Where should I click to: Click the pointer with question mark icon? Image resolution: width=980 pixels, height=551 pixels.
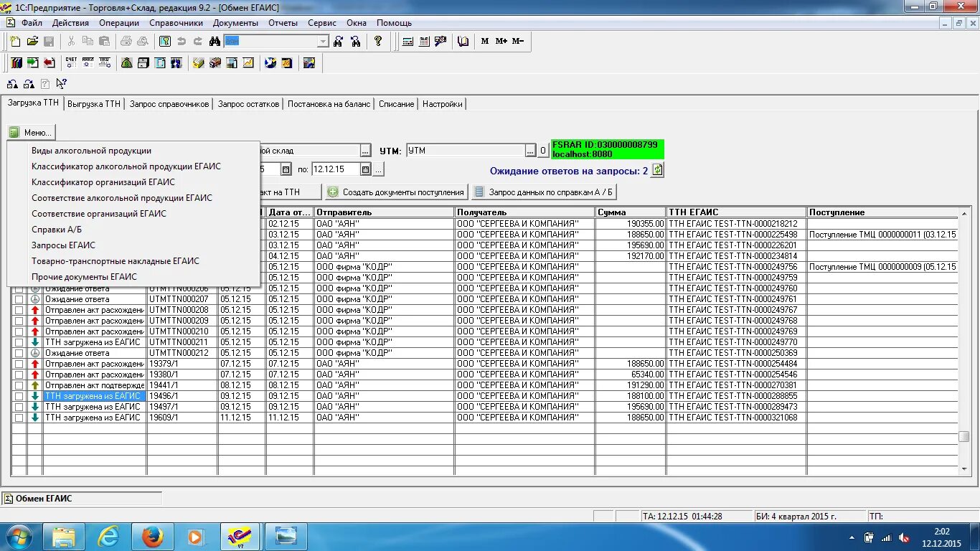pos(62,84)
